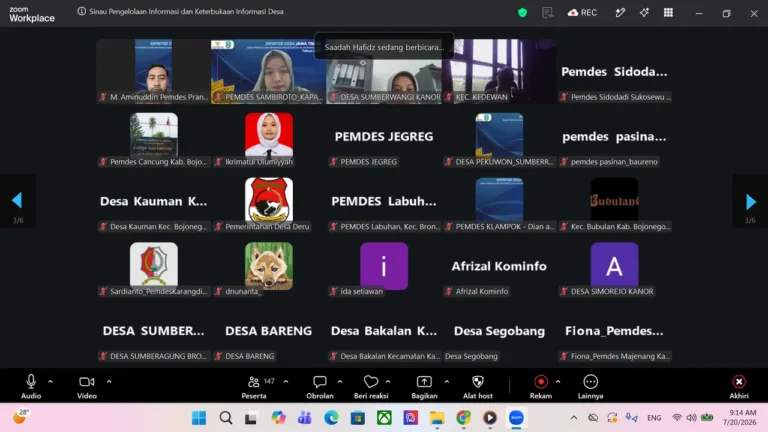Select the dnunanta_ dog avatar tile
The image size is (768, 432).
[x=269, y=265]
